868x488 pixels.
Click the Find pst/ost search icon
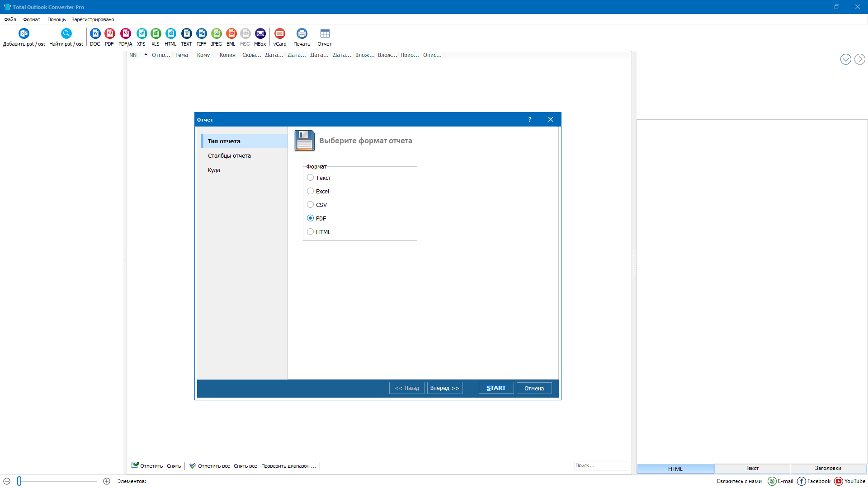[x=66, y=33]
